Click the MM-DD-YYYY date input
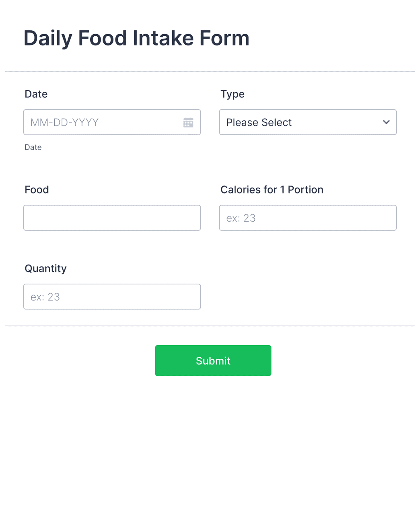Viewport: 420px width, 517px height. click(x=101, y=122)
